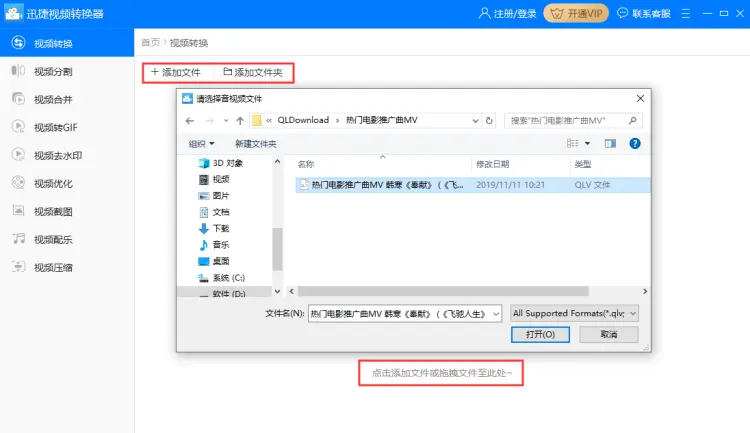Open the recent locations dropdown arrow
The height and width of the screenshot is (433, 750).
(226, 121)
